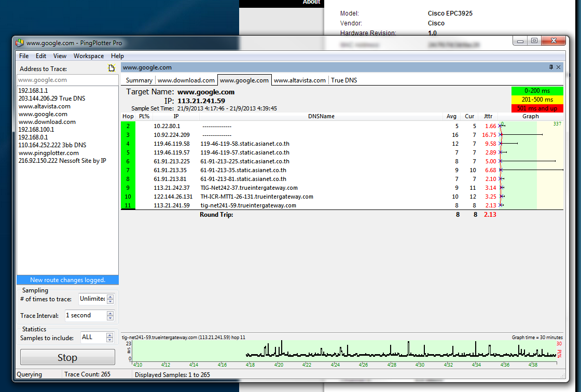Select www.google.com in the address history list

[43, 114]
